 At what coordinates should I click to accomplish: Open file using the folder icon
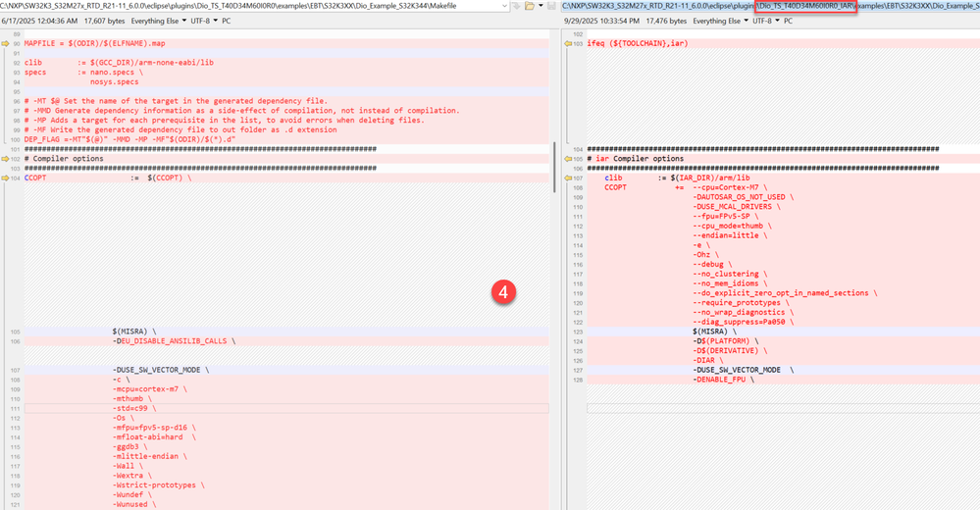530,6
